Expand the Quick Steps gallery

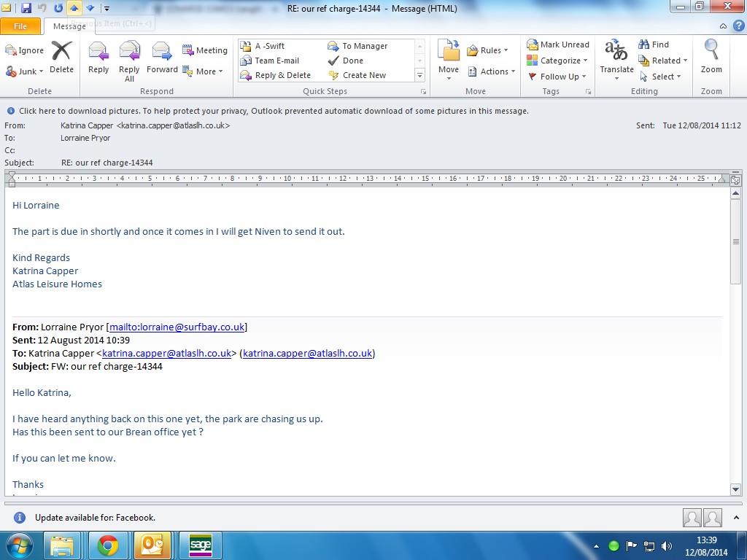pos(419,75)
